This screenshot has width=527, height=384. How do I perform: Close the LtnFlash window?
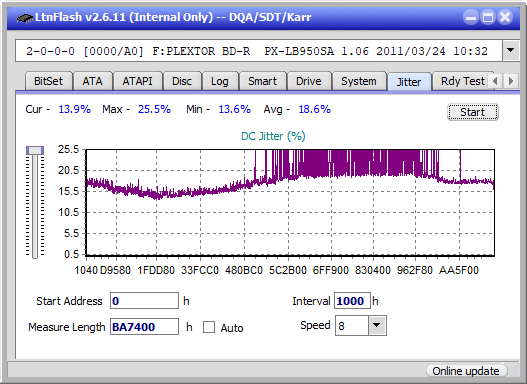pos(504,17)
